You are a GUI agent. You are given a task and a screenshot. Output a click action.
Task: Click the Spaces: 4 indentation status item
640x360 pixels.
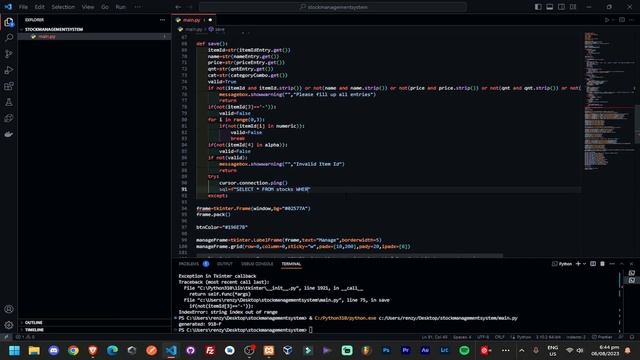point(462,337)
